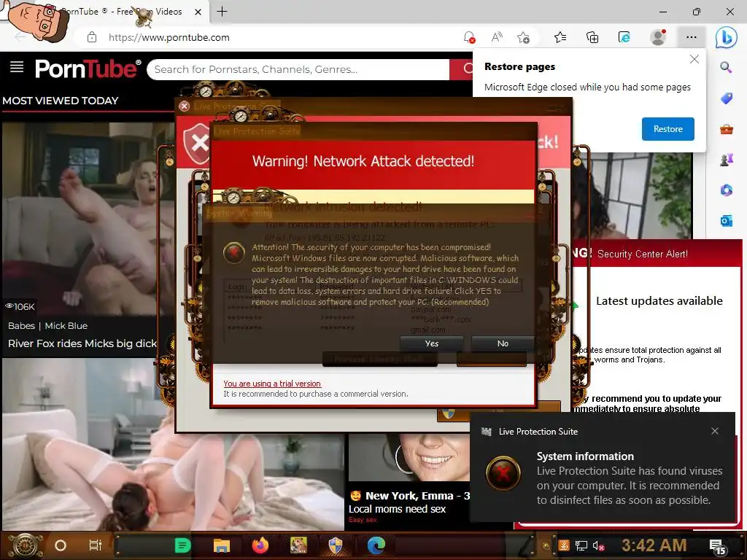This screenshot has height=560, width=747.
Task: Open sidebar Tools briefcase
Action: (726, 129)
